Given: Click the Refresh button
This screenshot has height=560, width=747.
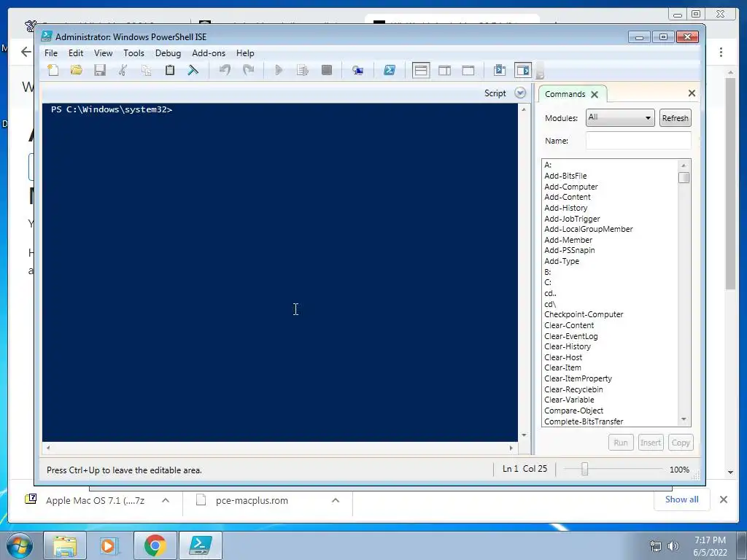Looking at the screenshot, I should (x=675, y=118).
